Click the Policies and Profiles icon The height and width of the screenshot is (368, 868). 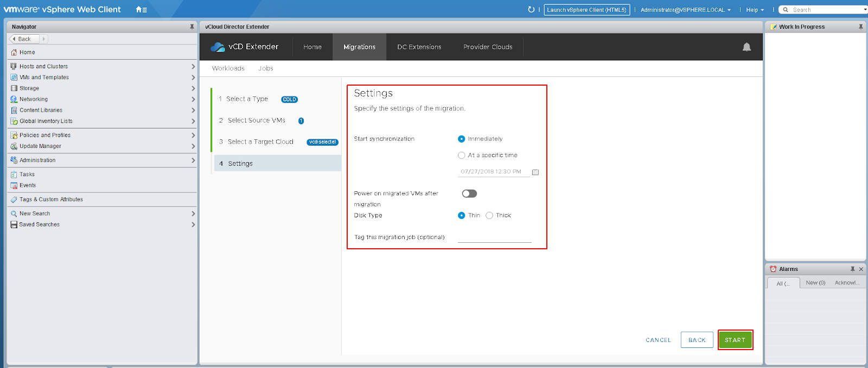coord(14,135)
